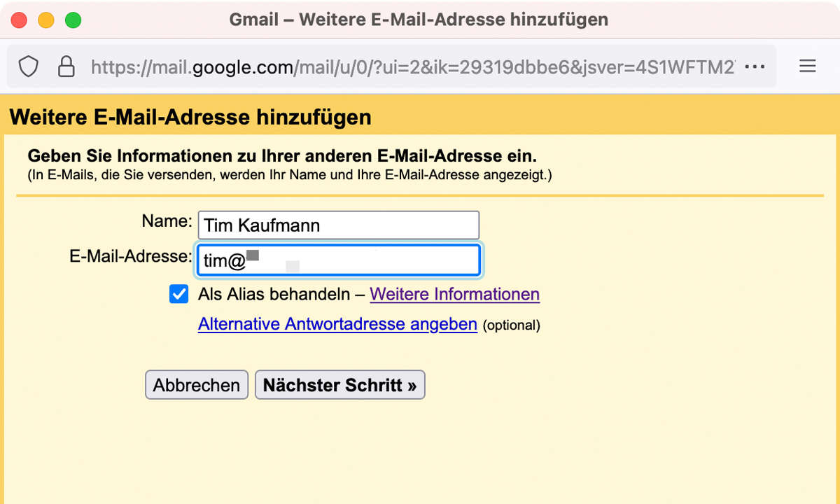840x504 pixels.
Task: Click the 'Geben Sie Informationen' instruction text
Action: (x=282, y=155)
